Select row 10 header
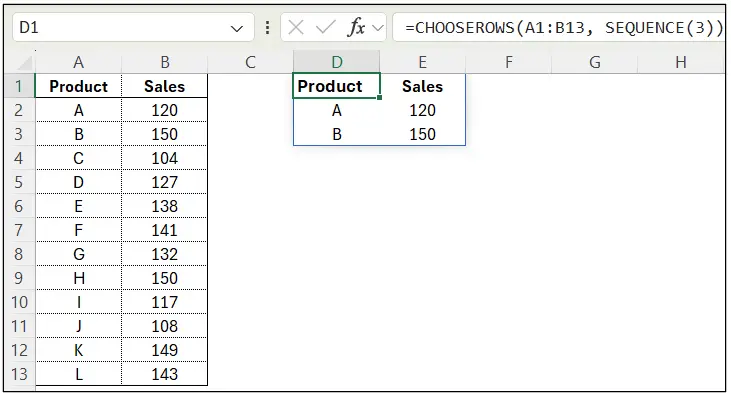Viewport: 731px width, 393px height. pos(19,302)
